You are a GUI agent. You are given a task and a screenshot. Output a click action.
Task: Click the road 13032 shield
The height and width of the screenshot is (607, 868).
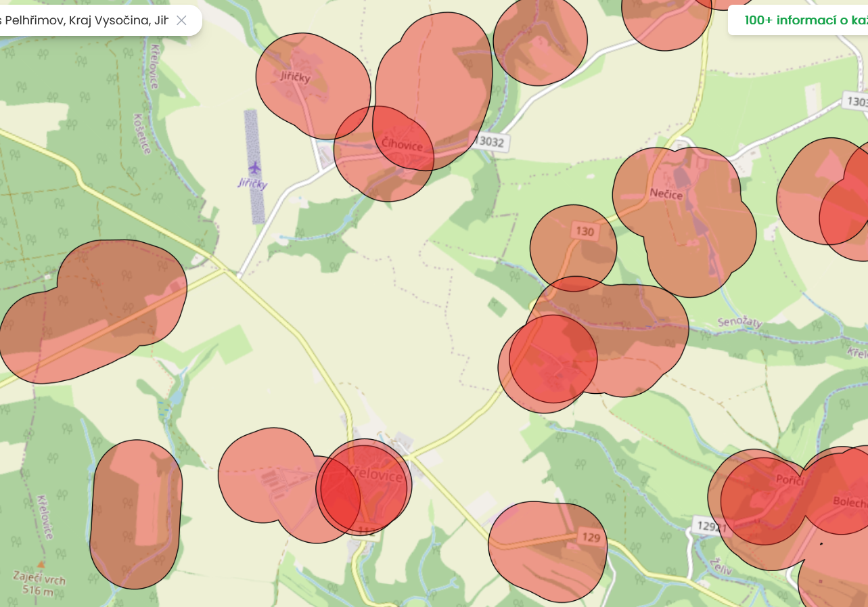490,141
